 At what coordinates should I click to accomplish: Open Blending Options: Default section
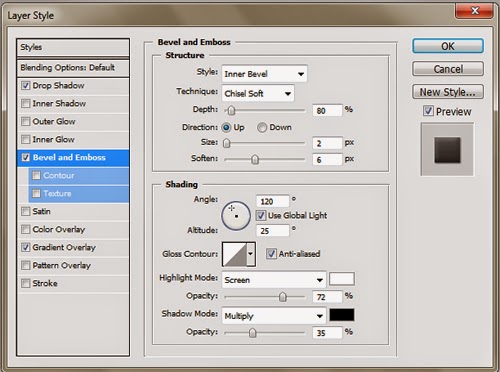coord(73,68)
